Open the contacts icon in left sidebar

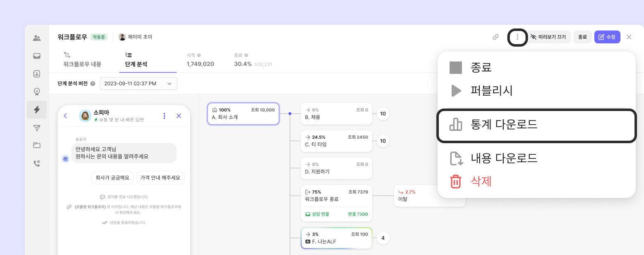pos(37,74)
